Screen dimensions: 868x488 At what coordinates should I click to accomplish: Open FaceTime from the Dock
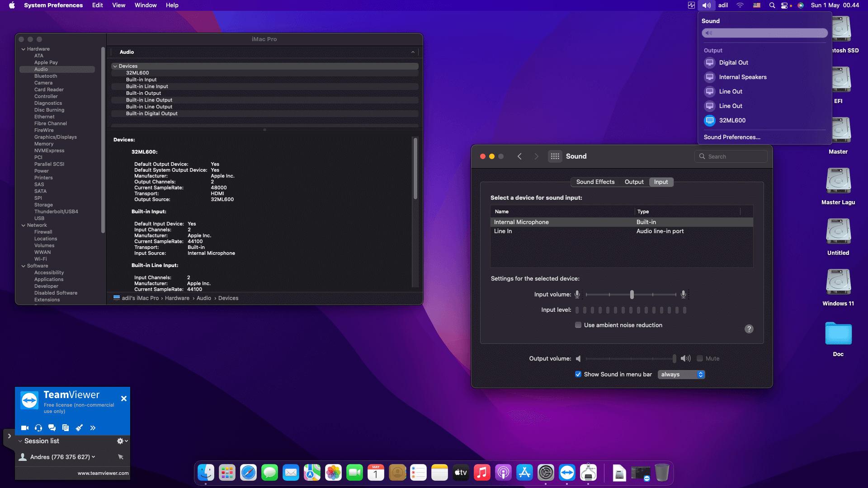click(x=354, y=473)
